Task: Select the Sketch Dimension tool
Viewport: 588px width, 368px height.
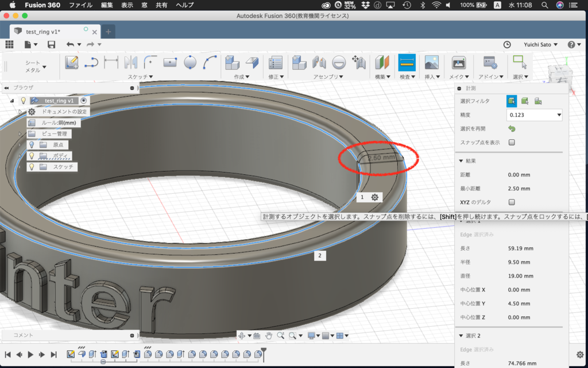Action: click(x=111, y=62)
